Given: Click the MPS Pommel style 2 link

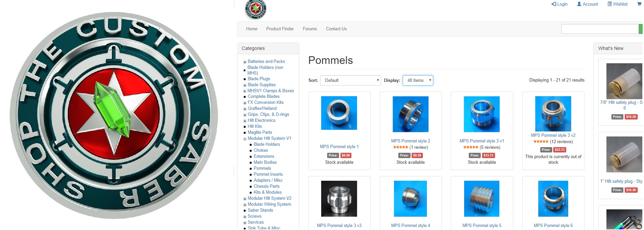Looking at the screenshot, I should click(x=410, y=141).
